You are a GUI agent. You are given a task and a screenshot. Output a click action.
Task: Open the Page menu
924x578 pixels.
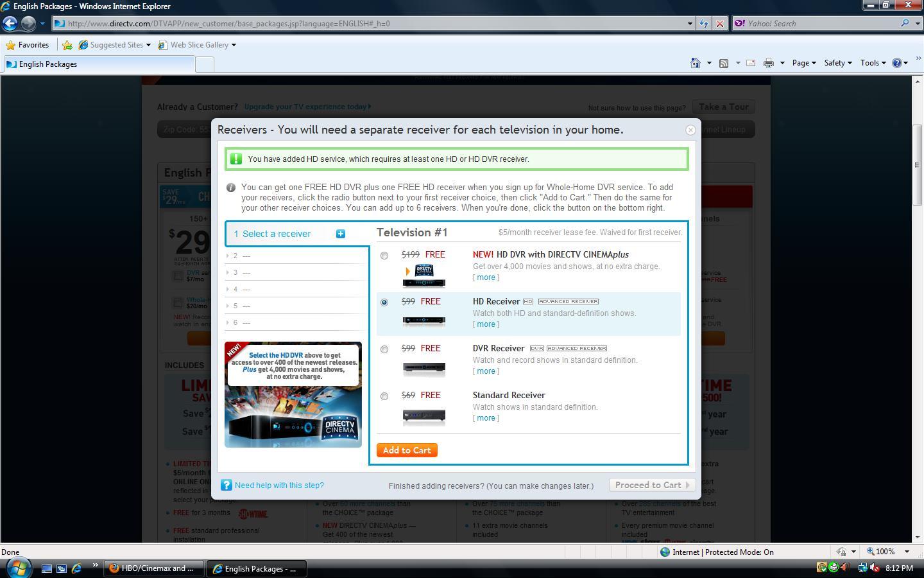point(804,63)
